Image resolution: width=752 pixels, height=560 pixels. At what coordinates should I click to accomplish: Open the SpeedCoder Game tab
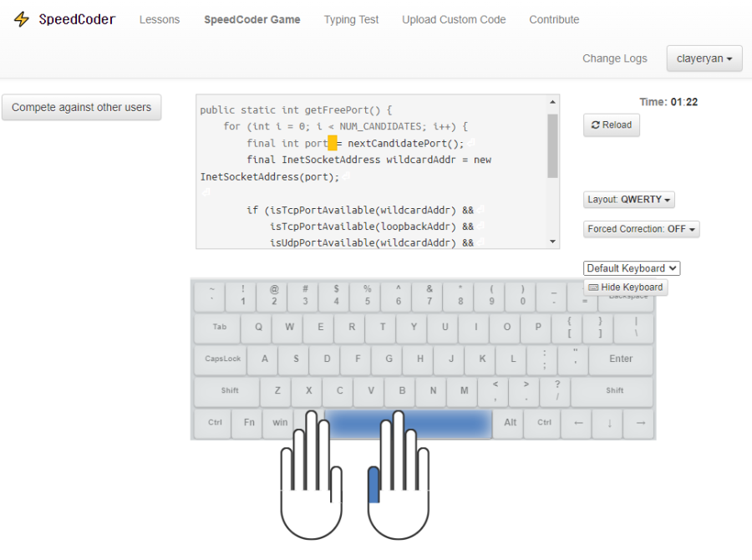click(x=252, y=20)
